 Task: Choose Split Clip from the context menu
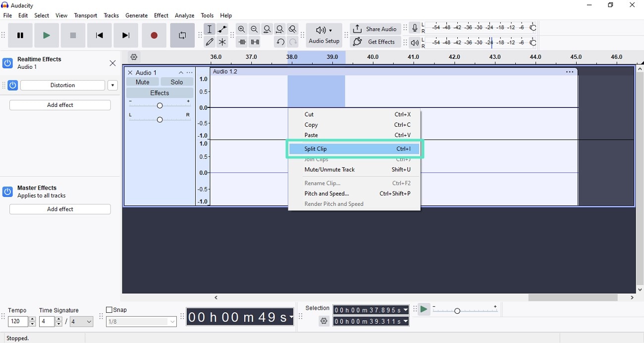(x=355, y=149)
